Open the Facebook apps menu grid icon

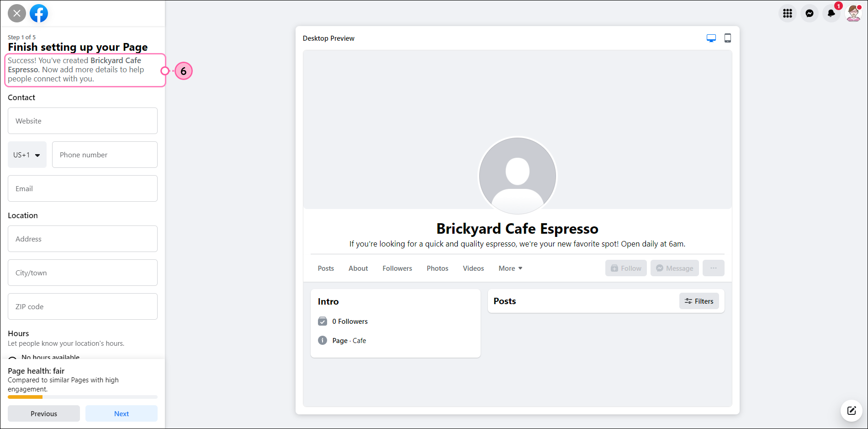pos(788,13)
